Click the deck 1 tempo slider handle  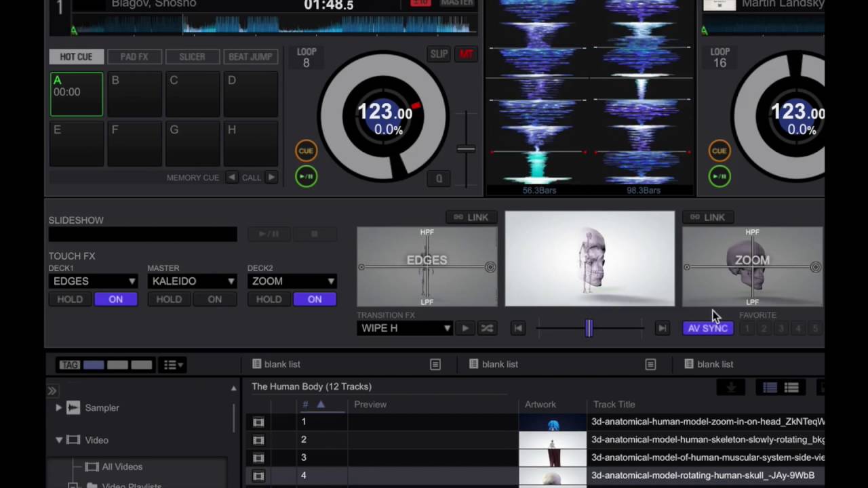tap(466, 148)
